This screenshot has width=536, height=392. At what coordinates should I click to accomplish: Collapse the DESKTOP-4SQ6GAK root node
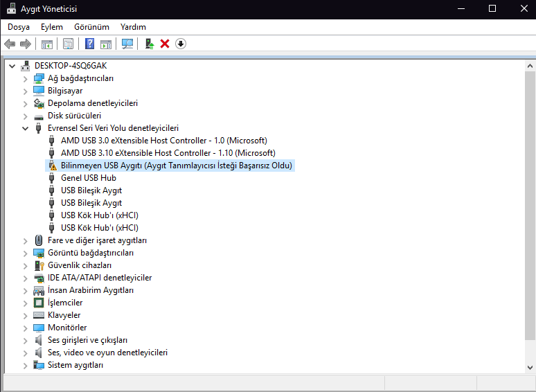[x=12, y=66]
